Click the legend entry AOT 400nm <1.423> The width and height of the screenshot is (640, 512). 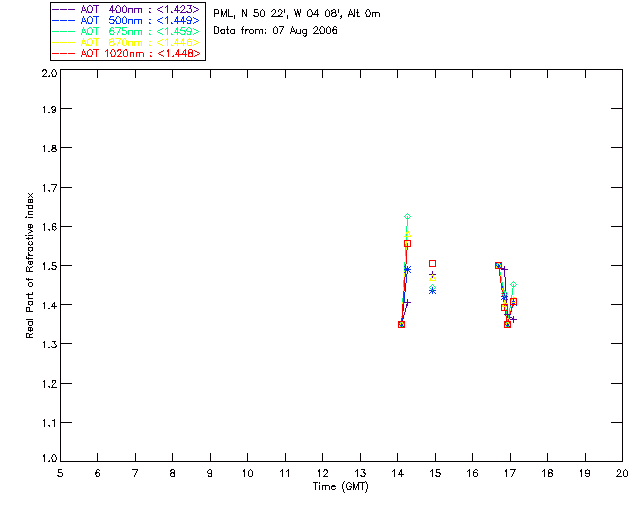coord(127,9)
